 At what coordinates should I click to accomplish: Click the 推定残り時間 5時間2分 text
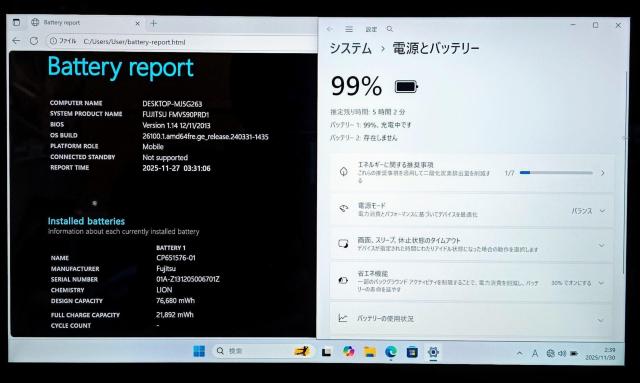[x=368, y=112]
